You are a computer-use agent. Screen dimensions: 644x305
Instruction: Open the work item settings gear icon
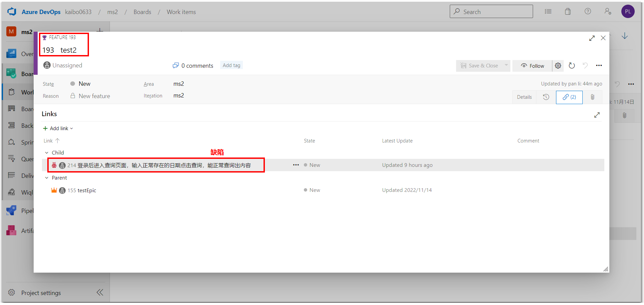(x=558, y=65)
